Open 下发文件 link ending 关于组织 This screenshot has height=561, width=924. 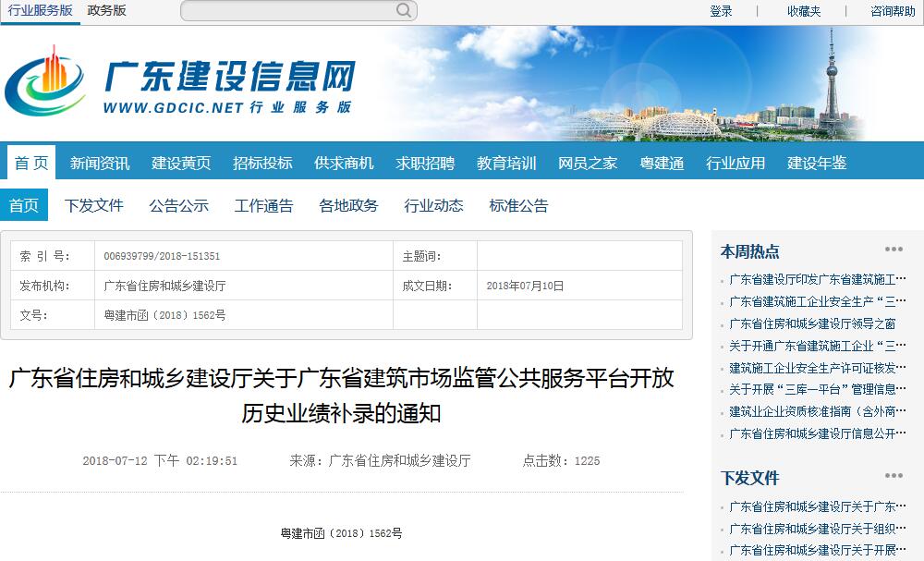pyautogui.click(x=818, y=529)
